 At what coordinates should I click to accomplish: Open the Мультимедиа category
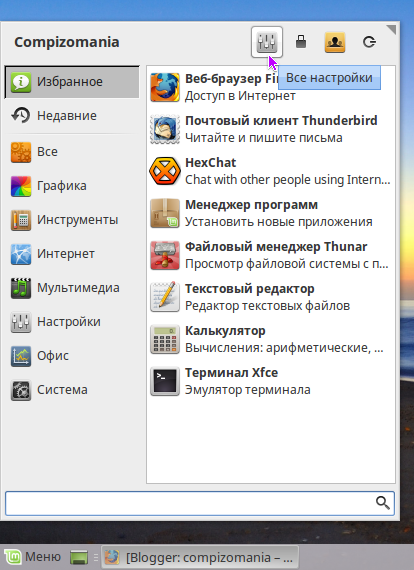tap(72, 288)
